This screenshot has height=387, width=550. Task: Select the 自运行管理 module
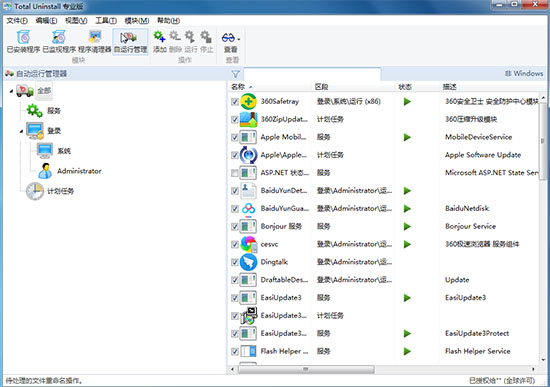(130, 41)
